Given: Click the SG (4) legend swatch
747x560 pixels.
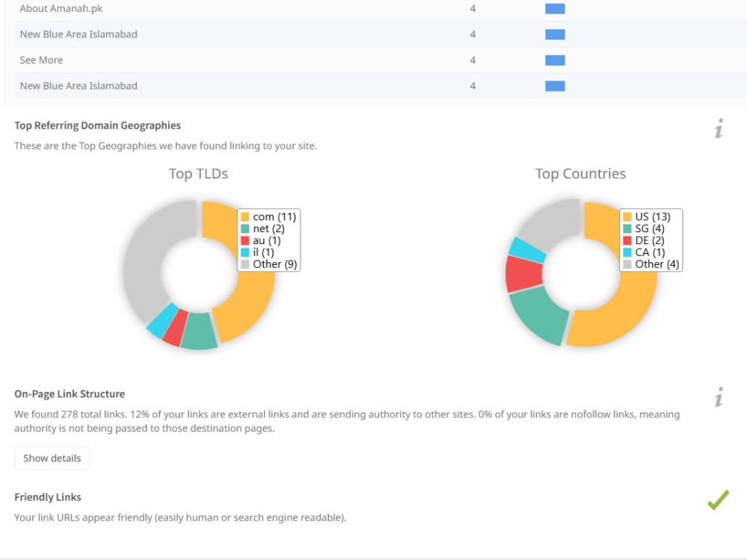Looking at the screenshot, I should point(627,228).
